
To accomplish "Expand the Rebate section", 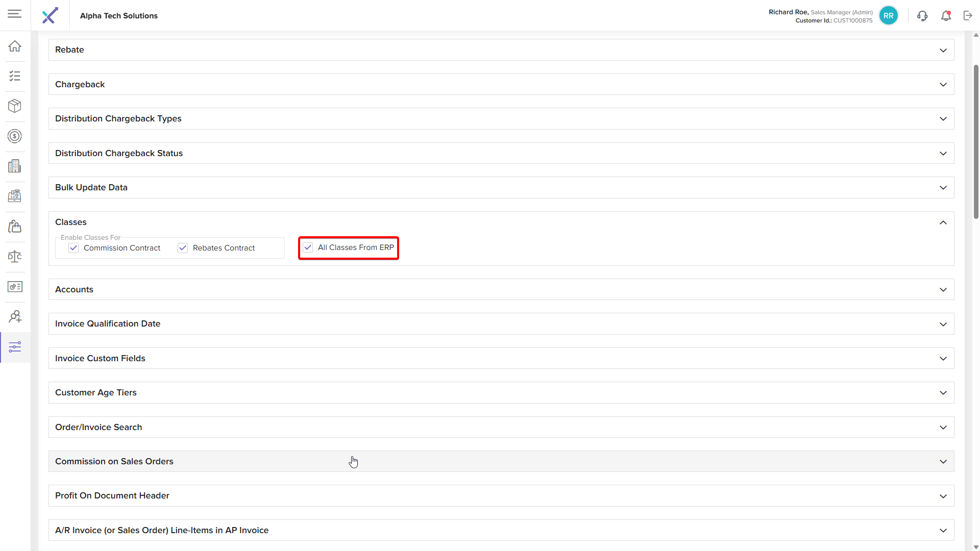I will 943,50.
